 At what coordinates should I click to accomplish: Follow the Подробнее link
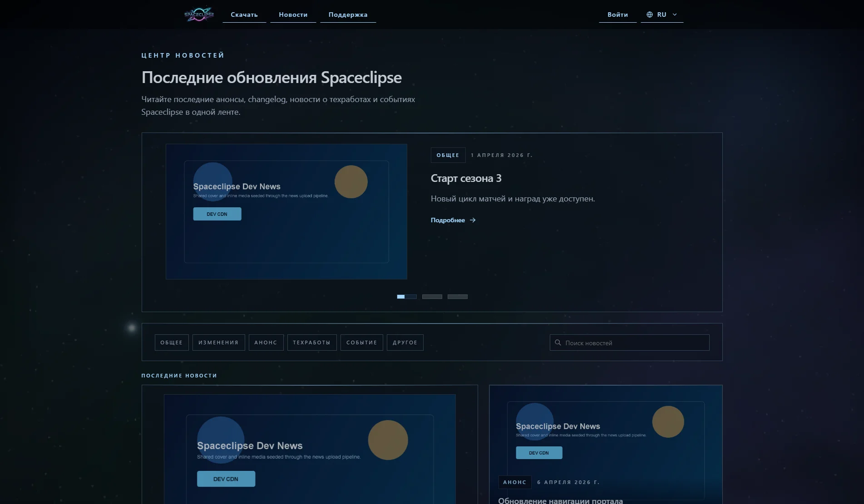(448, 220)
